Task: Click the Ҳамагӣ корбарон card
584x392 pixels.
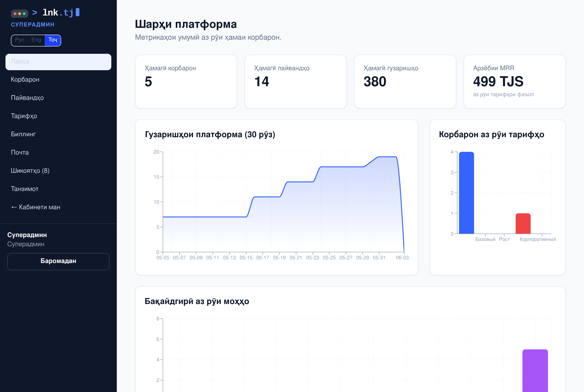Action: tap(186, 82)
